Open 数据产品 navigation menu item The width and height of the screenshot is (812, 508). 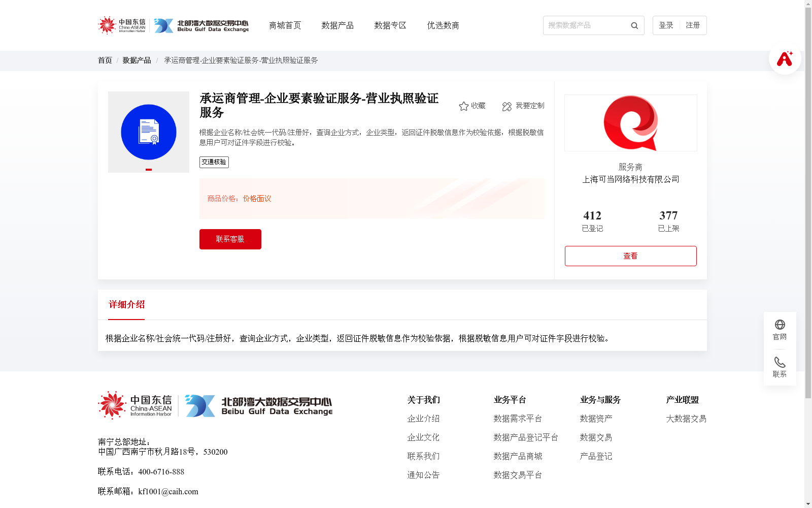coord(337,25)
